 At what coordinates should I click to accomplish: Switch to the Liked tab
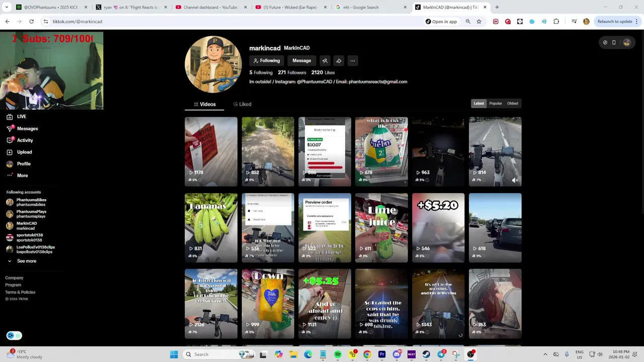[243, 104]
